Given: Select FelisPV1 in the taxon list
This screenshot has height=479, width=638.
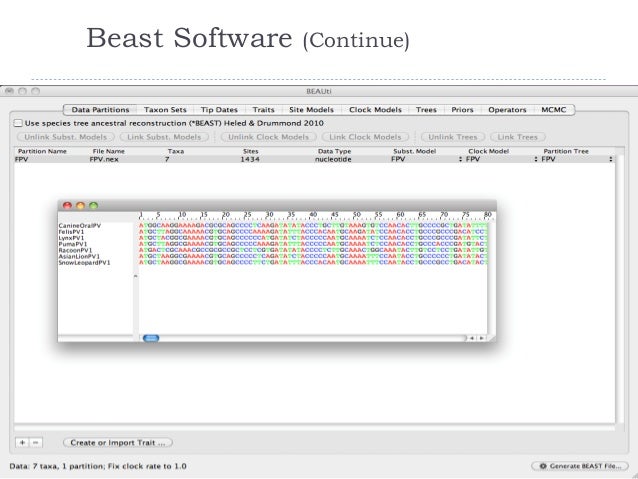Looking at the screenshot, I should 71,232.
